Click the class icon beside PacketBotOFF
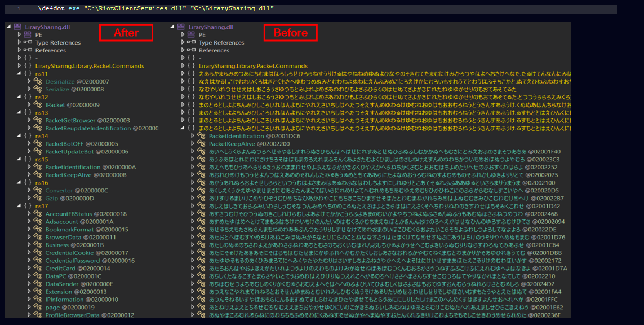644x325 pixels. click(x=38, y=144)
